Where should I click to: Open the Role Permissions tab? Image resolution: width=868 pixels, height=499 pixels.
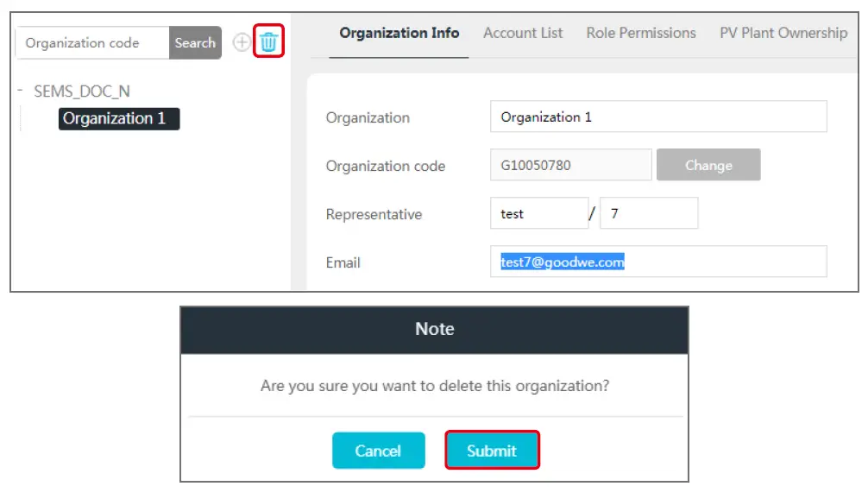[x=641, y=33]
